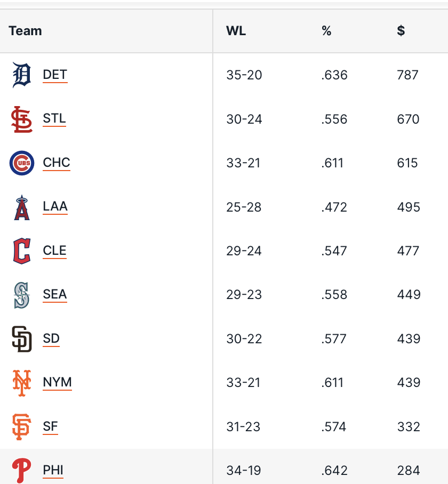Sort by the $ column header
Screen dimensions: 448x484
401,31
